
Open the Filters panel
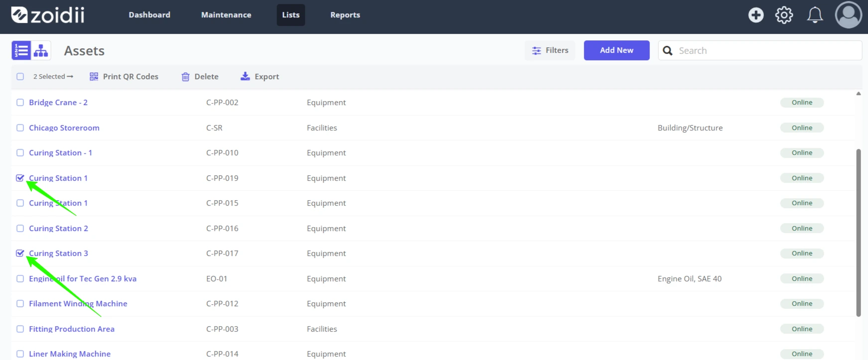tap(550, 50)
